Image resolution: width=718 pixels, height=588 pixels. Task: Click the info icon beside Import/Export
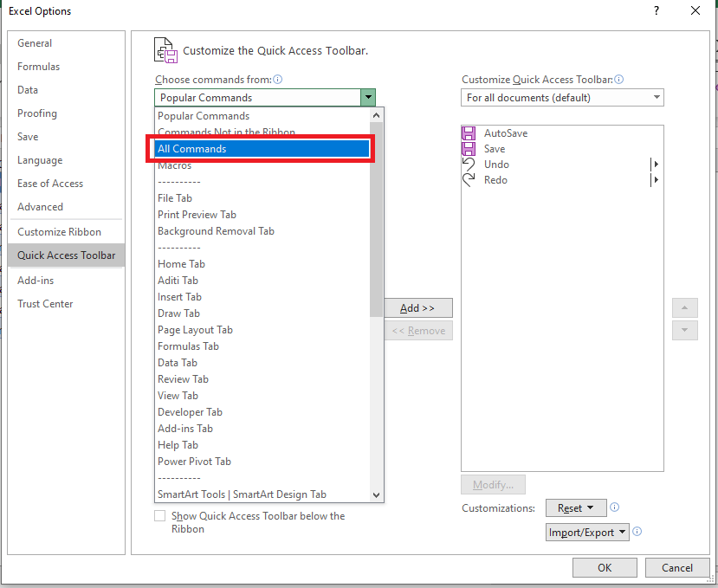(637, 531)
